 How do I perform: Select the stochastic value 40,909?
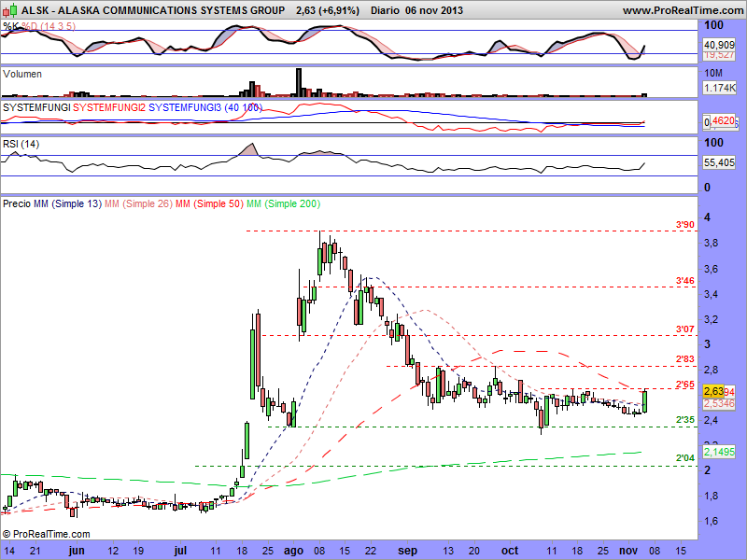[719, 45]
